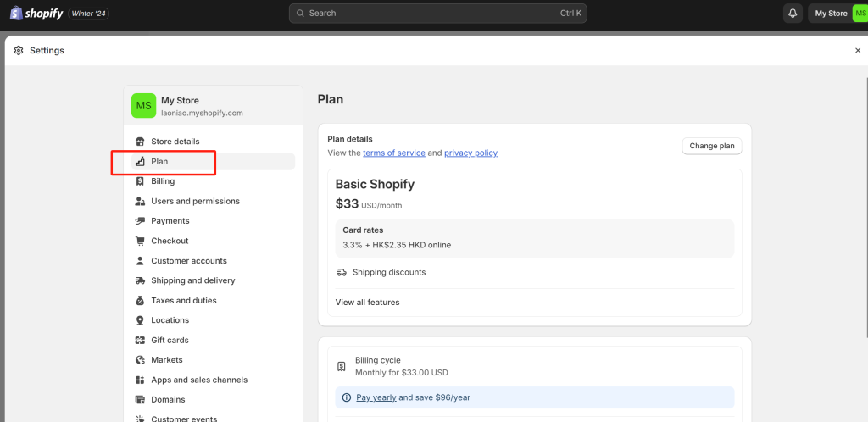Click Monthly for $33.00 USD text

tap(401, 373)
